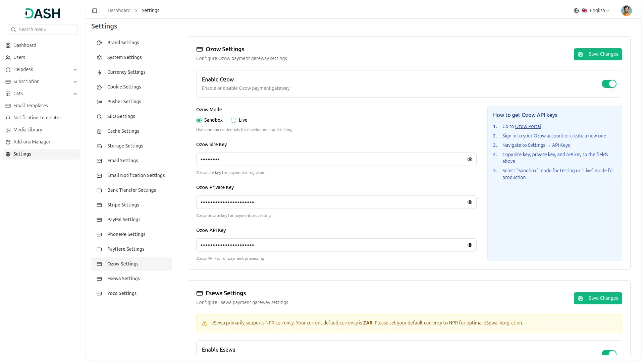Click the Notification Templates bell icon
644x362 pixels.
click(8, 118)
